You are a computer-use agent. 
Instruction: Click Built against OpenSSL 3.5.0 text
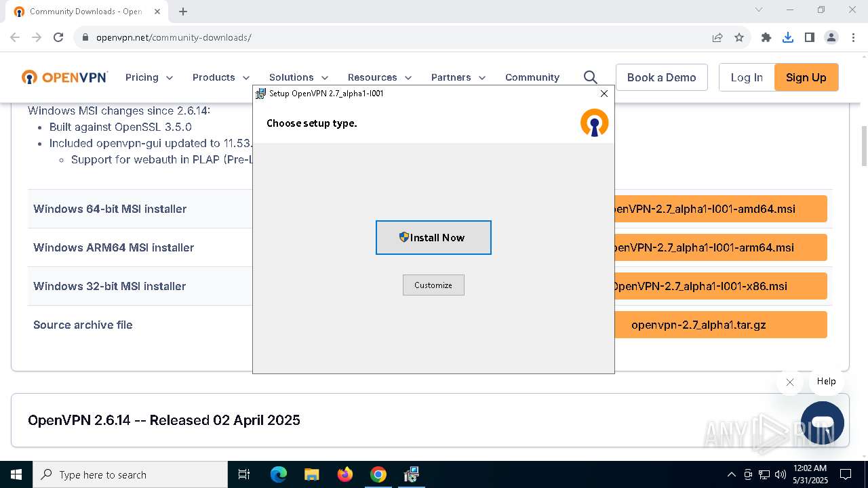121,127
